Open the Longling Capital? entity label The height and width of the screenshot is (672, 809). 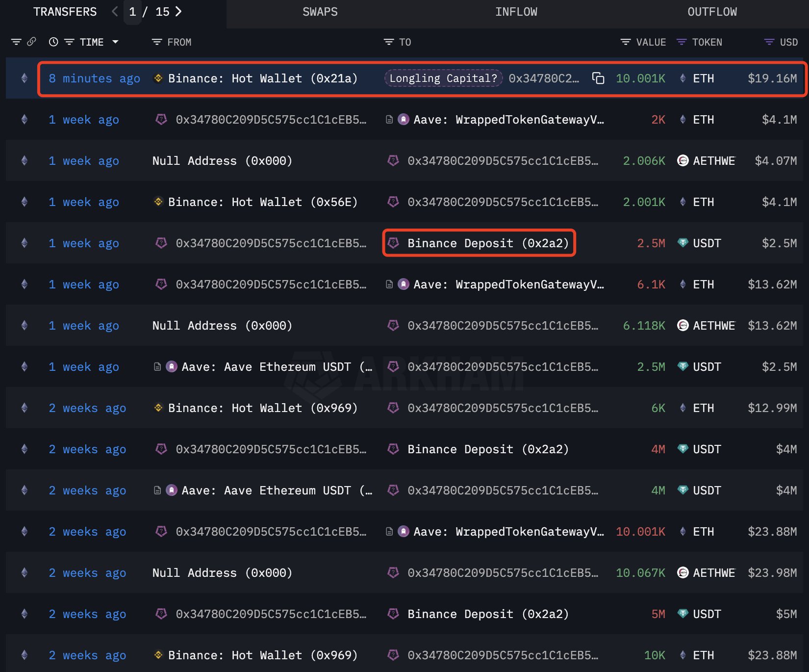coord(443,78)
